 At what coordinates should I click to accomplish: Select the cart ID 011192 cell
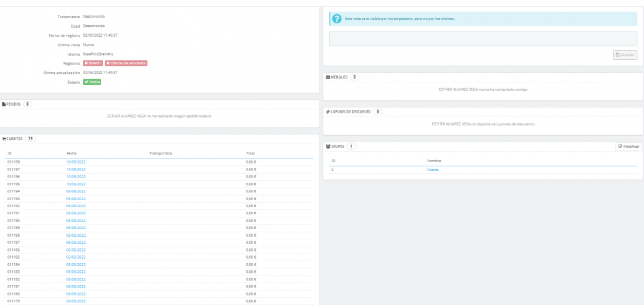coord(14,206)
